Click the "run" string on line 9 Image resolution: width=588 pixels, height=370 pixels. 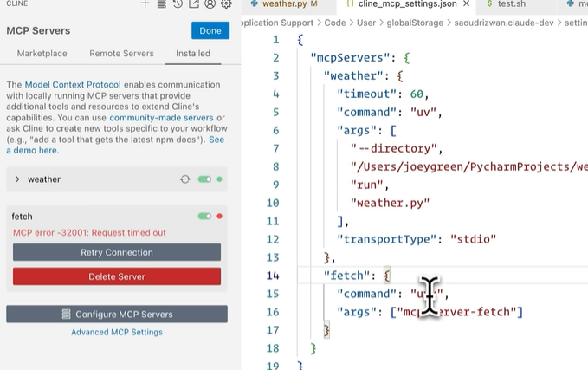(367, 185)
